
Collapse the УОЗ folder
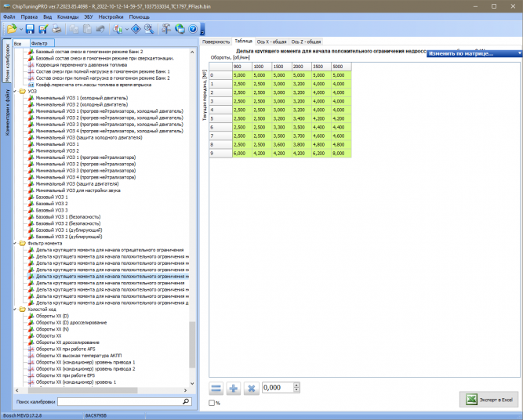click(x=15, y=92)
